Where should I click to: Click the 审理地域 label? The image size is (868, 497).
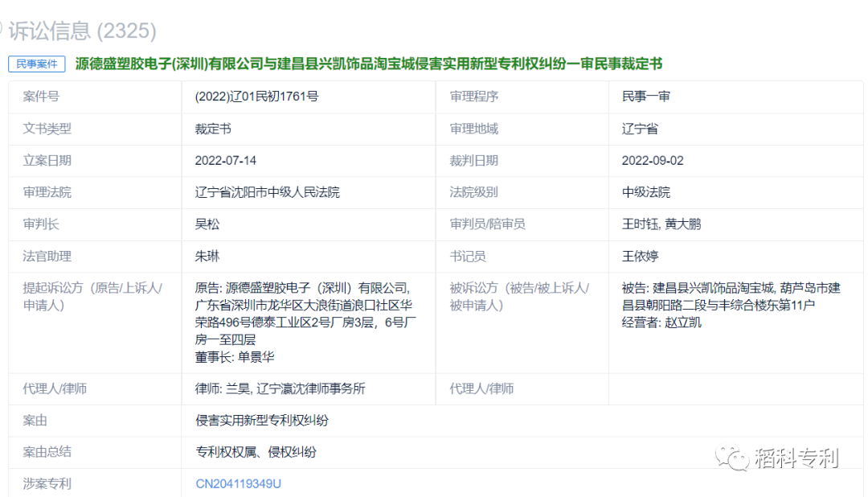coord(474,129)
